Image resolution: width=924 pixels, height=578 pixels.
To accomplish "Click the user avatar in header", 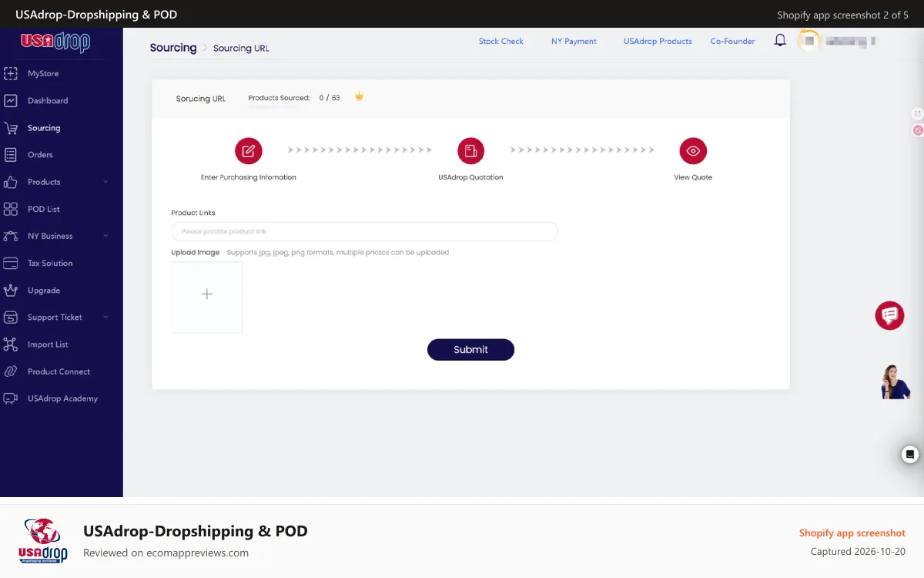I will (808, 41).
